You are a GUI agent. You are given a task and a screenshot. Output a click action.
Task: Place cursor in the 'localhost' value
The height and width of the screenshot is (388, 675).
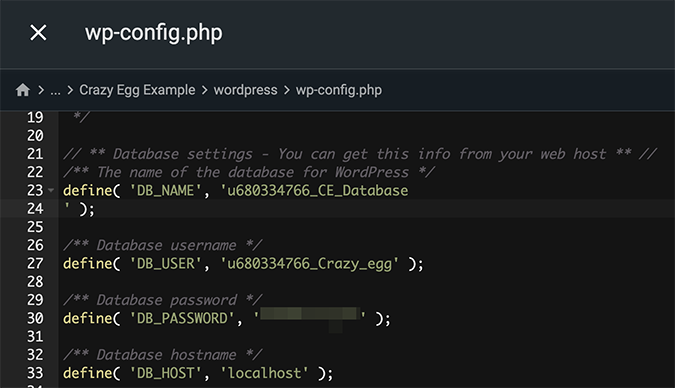264,373
